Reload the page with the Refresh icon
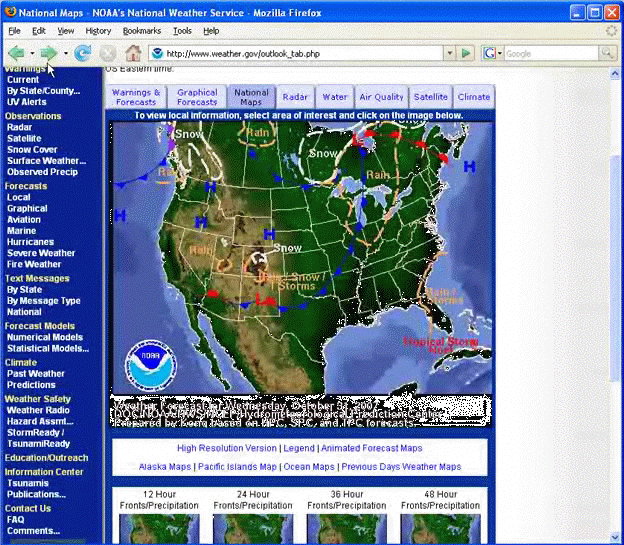The image size is (624, 545). (83, 53)
